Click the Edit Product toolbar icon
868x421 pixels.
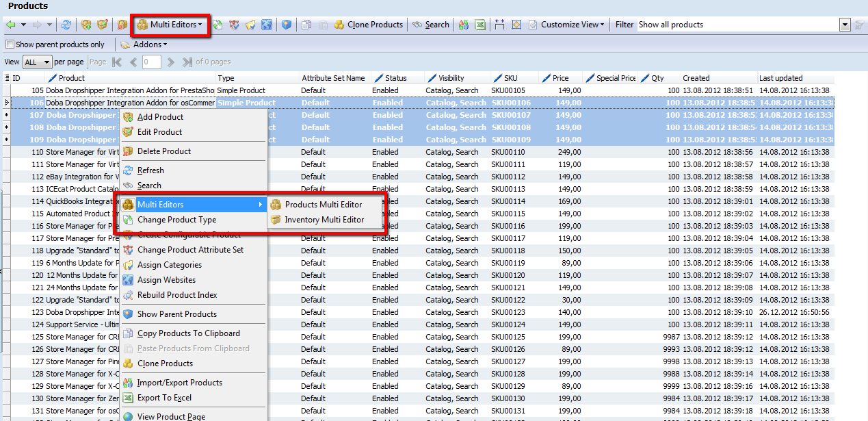point(102,25)
